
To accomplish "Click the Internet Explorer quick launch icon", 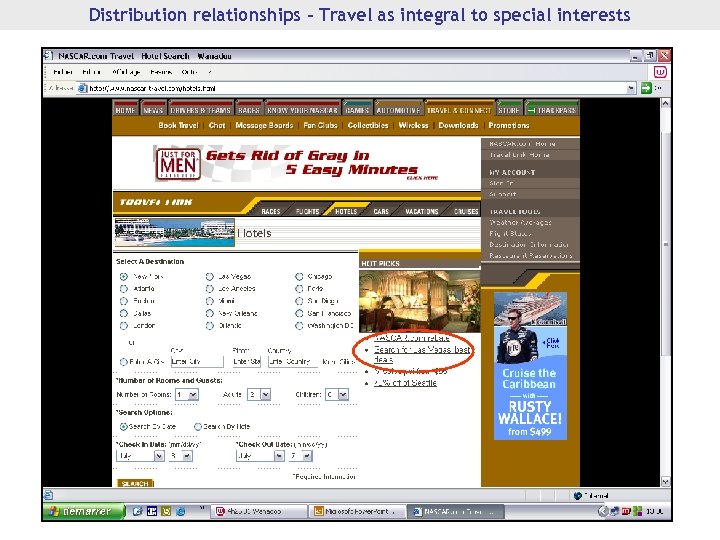I will pos(180,511).
